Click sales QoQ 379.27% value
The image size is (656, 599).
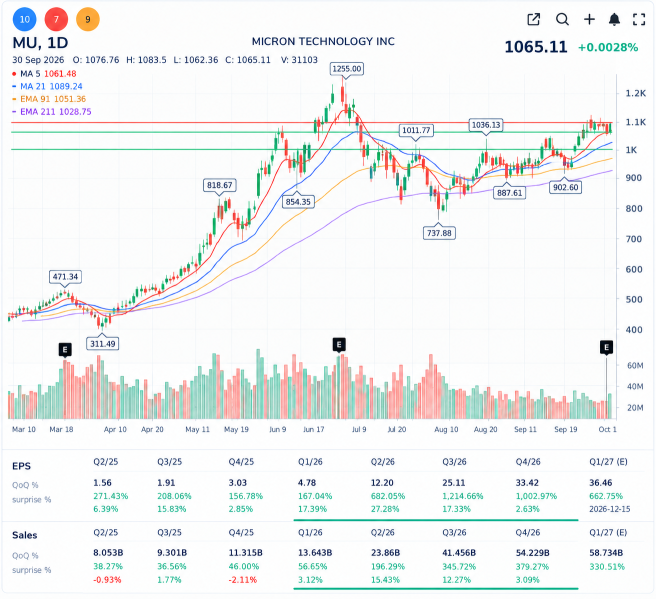(x=532, y=567)
